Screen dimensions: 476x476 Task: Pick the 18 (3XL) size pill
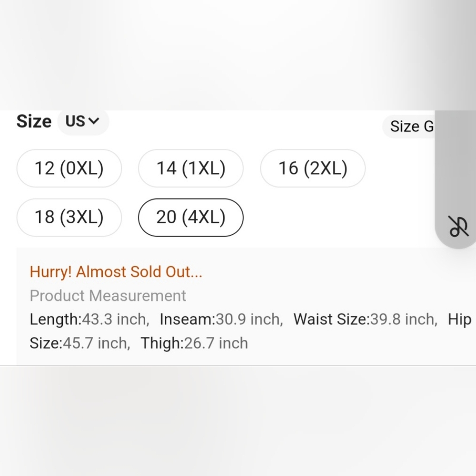click(x=69, y=218)
